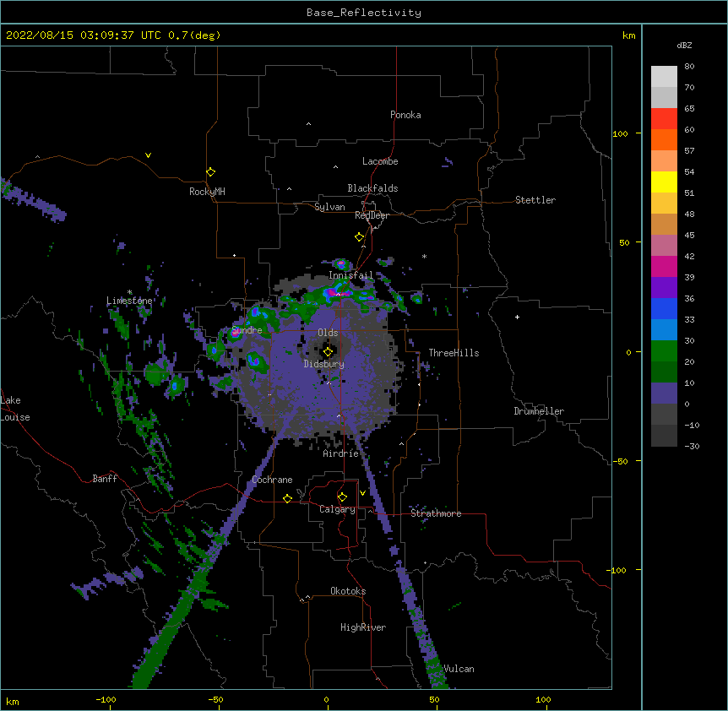Select the HighRiver city label

click(363, 627)
